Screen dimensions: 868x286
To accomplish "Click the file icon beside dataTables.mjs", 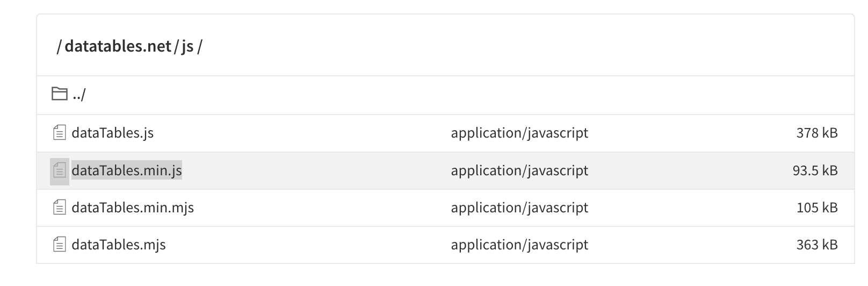I will point(60,245).
